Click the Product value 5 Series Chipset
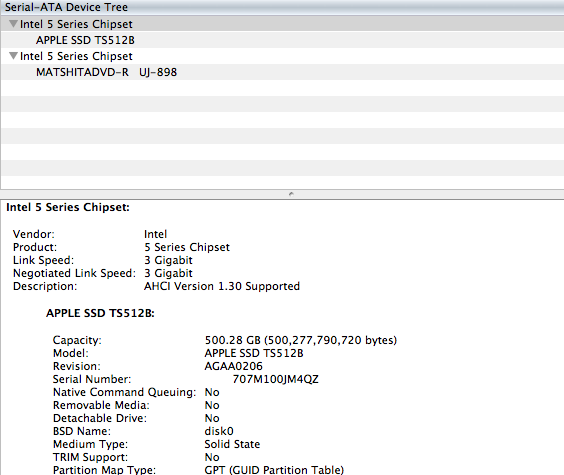This screenshot has width=564, height=475. coord(187,247)
